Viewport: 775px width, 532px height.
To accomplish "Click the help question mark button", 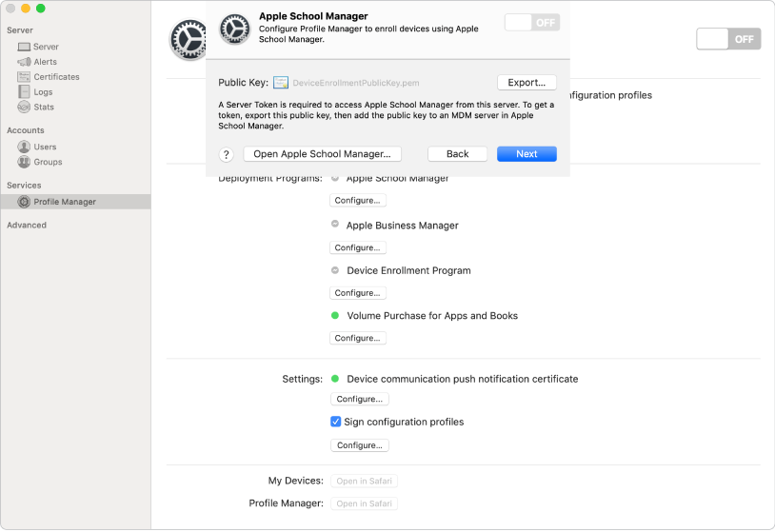I will tap(227, 154).
